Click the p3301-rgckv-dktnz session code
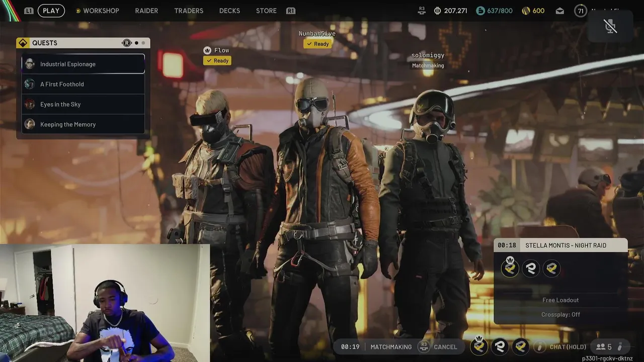 tap(607, 358)
